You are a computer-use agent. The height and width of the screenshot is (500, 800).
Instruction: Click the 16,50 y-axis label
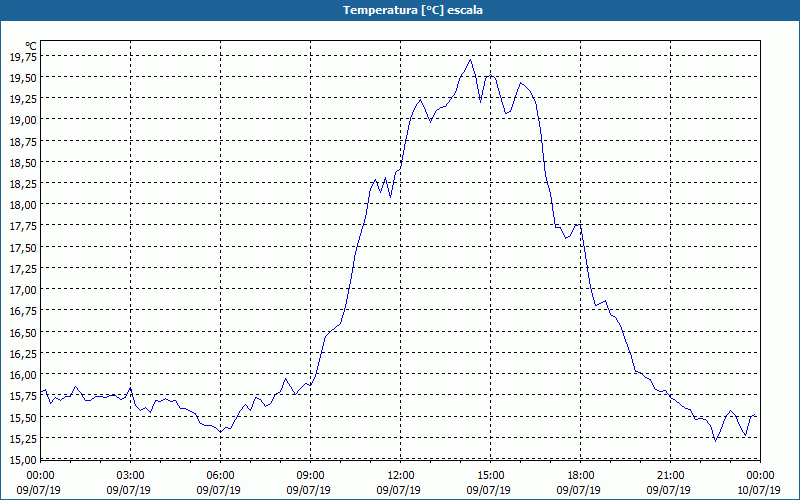pyautogui.click(x=23, y=332)
